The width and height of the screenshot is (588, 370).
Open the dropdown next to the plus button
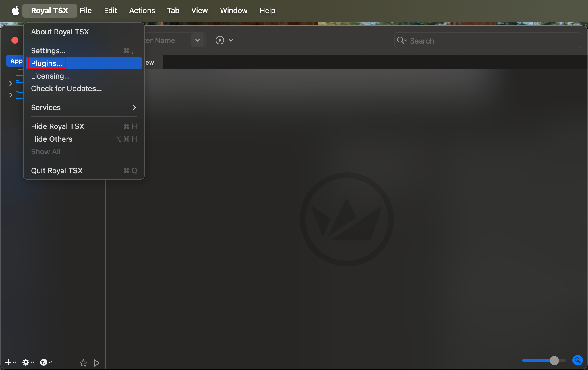click(14, 362)
